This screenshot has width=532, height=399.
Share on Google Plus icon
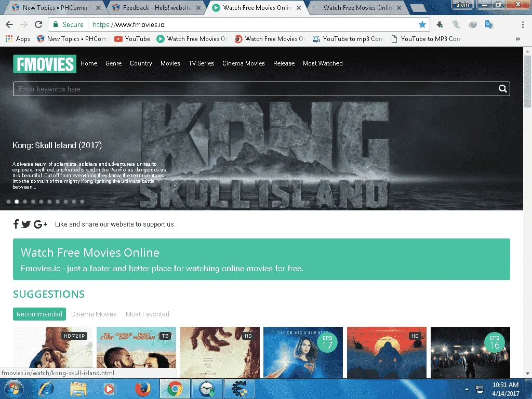pyautogui.click(x=41, y=224)
